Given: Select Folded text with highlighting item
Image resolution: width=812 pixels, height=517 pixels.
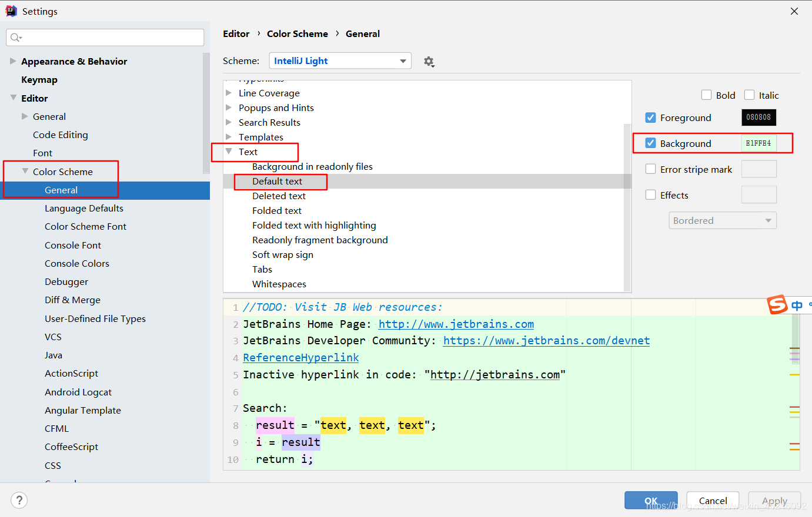Looking at the screenshot, I should (314, 225).
